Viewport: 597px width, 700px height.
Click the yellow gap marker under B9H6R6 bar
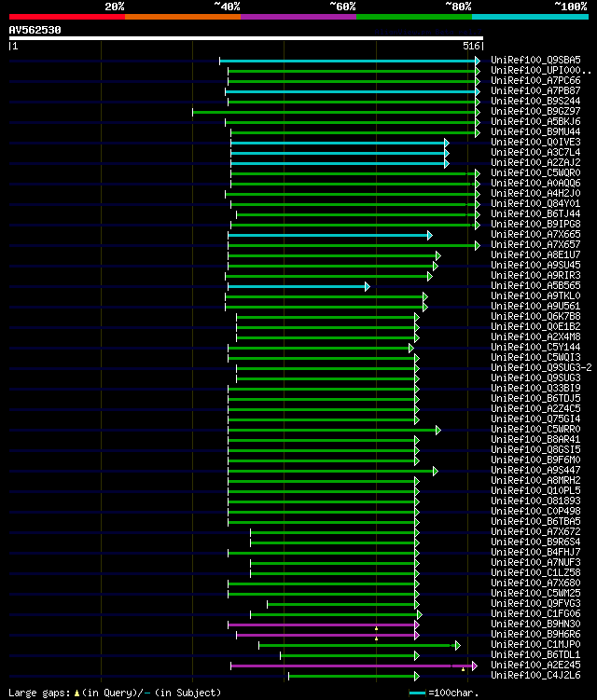[x=376, y=638]
